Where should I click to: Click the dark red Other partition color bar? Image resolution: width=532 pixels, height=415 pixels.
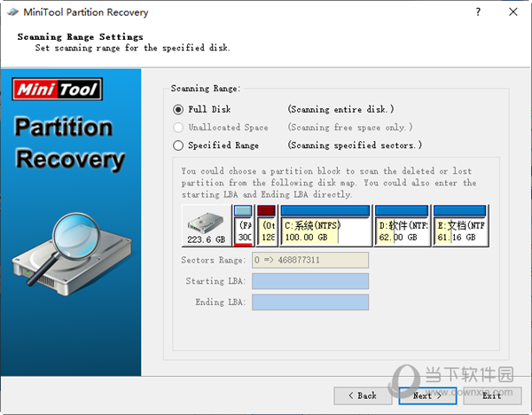[266, 211]
